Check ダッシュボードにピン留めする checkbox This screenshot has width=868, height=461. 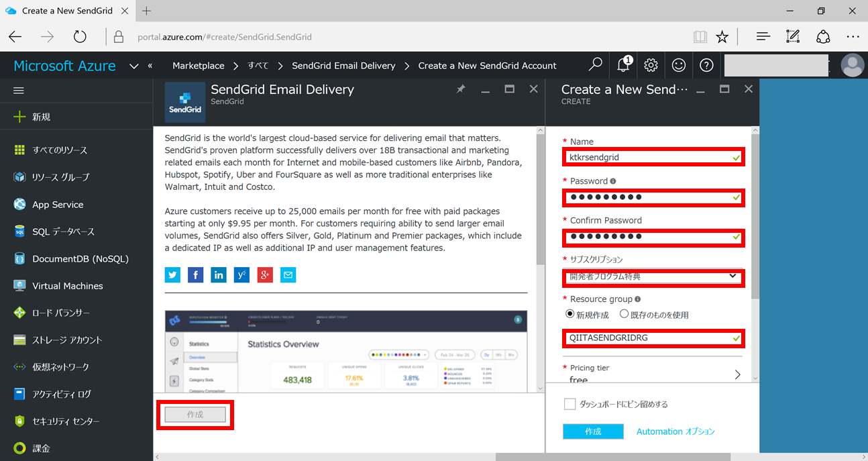coord(569,404)
